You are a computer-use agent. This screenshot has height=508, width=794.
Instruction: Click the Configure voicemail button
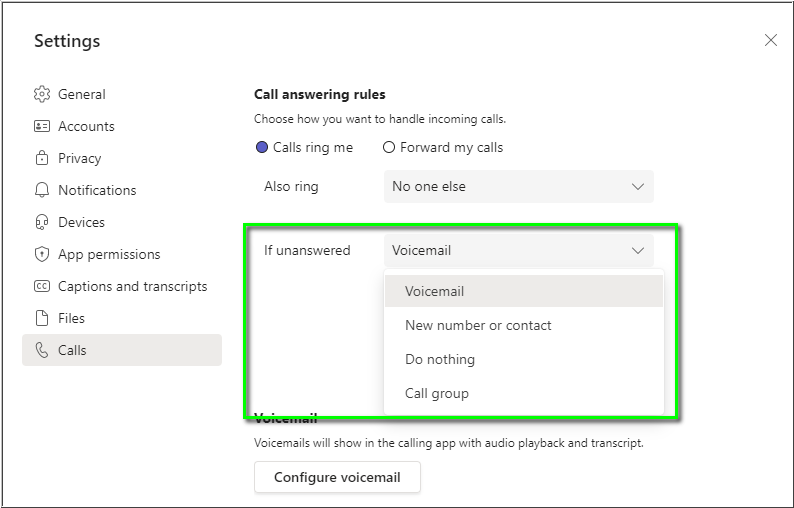point(337,477)
